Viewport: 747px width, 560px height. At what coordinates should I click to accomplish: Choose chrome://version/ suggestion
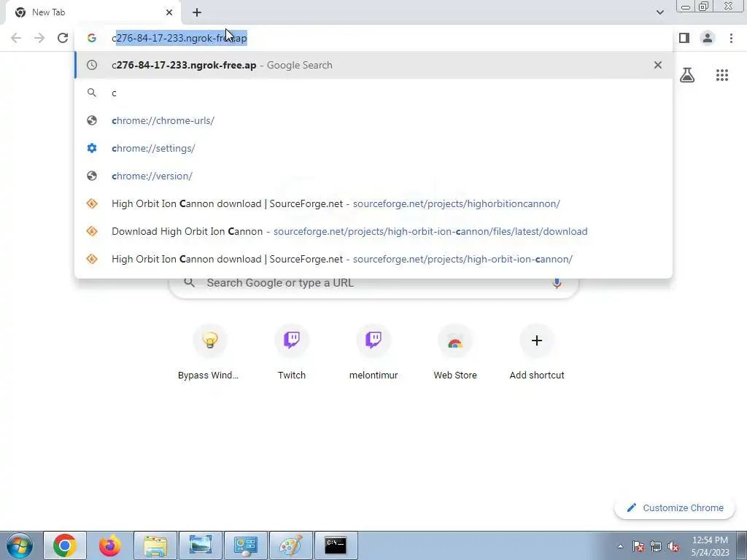(373, 176)
